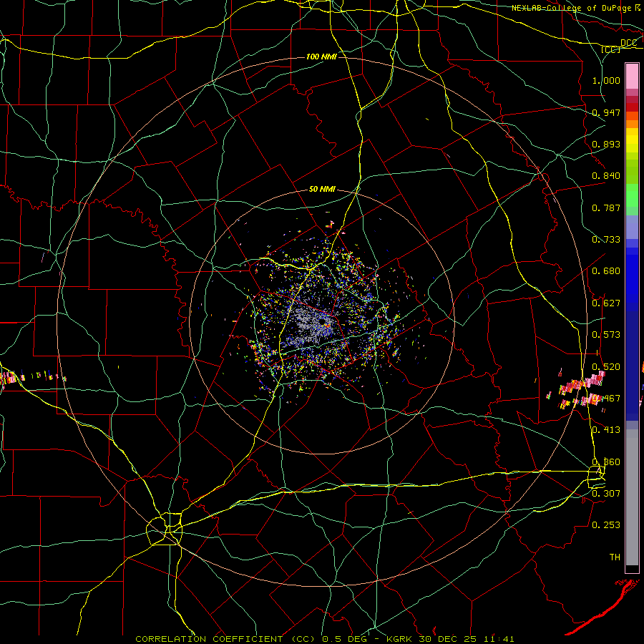The height and width of the screenshot is (644, 644).
Task: Pick the gray segment of the color bar
Action: [632, 497]
